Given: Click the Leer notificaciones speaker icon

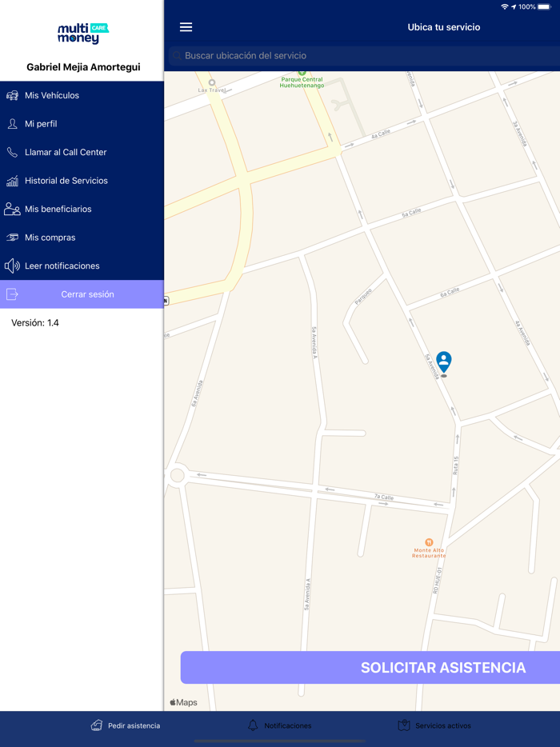Looking at the screenshot, I should [12, 266].
